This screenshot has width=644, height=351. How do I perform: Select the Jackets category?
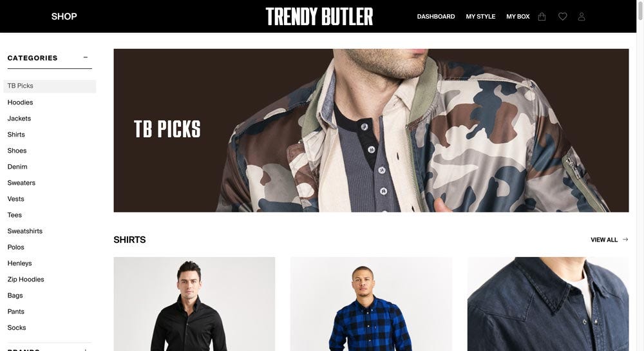[x=19, y=119]
